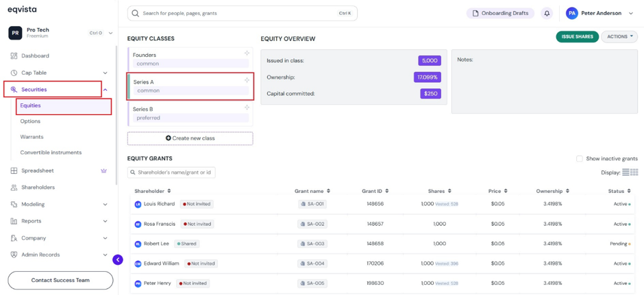The width and height of the screenshot is (644, 295).
Task: Click Shared badge next to Robert Lee
Action: tap(186, 244)
